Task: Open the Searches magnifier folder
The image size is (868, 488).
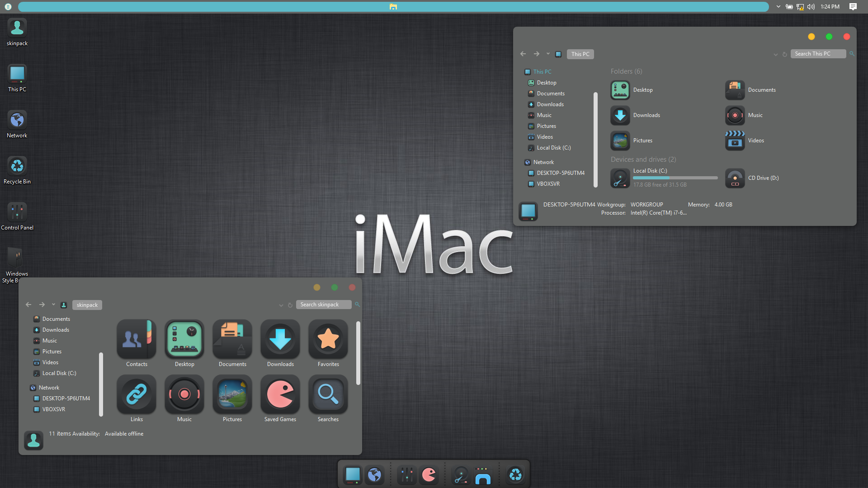Action: tap(328, 394)
